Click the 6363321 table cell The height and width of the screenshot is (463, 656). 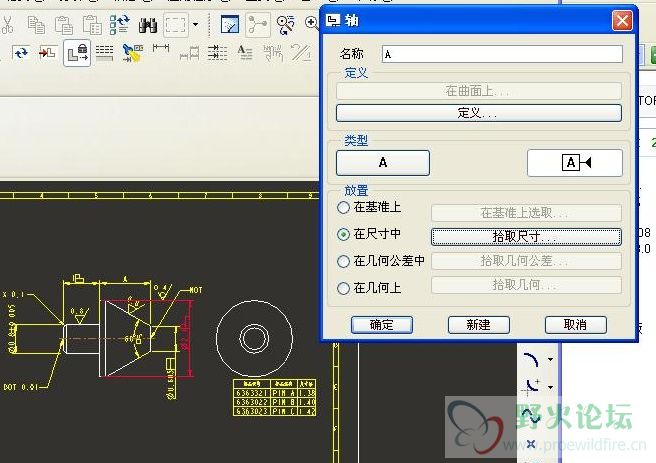click(x=252, y=393)
